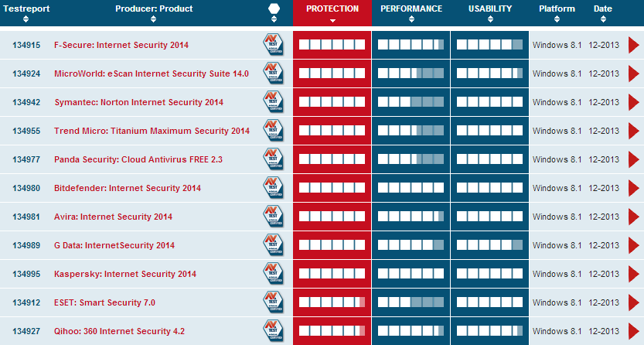Image resolution: width=644 pixels, height=345 pixels.
Task: Select the AV-TEST badge beside Symantec Norton
Action: 272,102
